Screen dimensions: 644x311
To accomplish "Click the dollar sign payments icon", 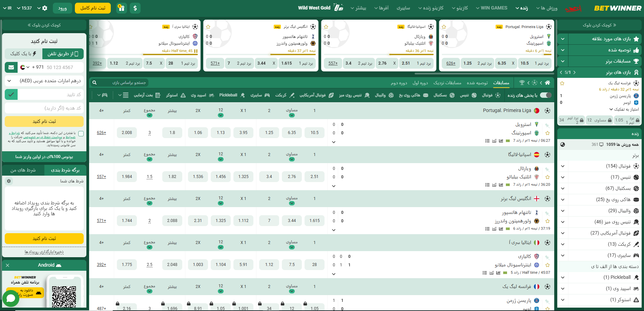I will tap(135, 8).
